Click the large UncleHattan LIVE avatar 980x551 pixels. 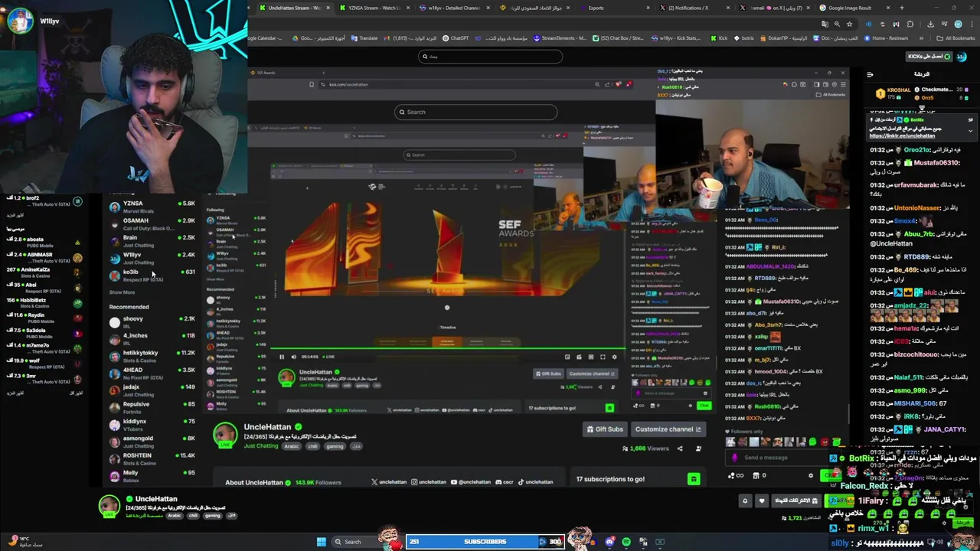[x=225, y=434]
